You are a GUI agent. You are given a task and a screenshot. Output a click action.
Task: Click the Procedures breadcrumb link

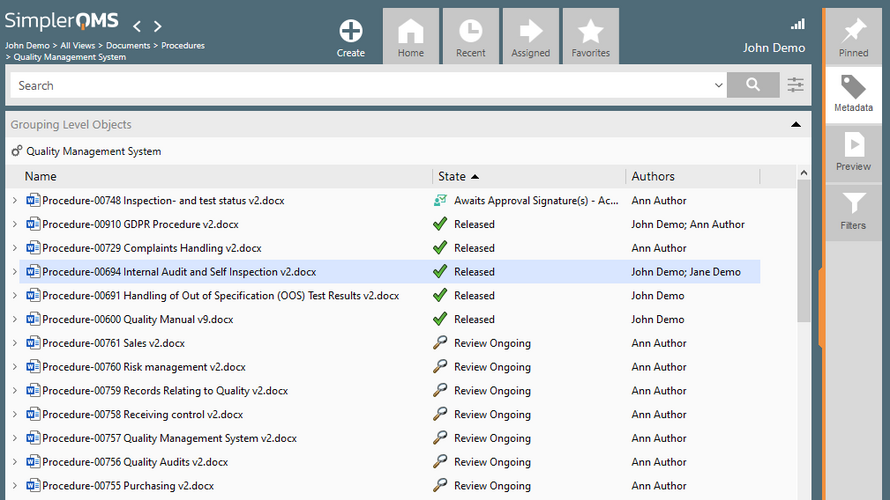[183, 46]
